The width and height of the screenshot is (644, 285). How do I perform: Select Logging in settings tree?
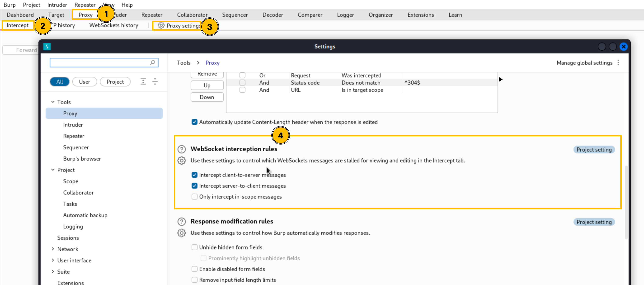(73, 226)
